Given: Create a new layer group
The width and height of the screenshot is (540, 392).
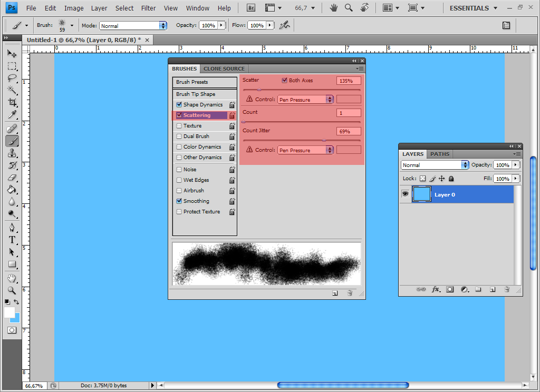Looking at the screenshot, I should tap(478, 289).
